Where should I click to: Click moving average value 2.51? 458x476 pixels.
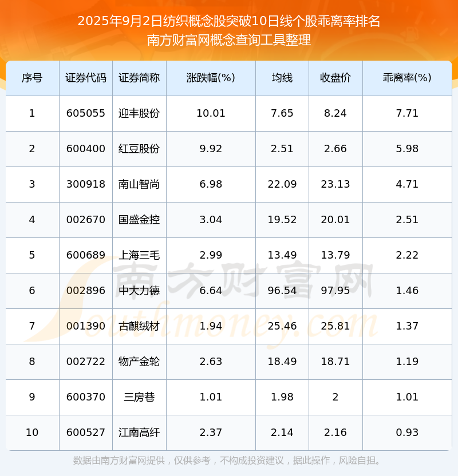(282, 149)
